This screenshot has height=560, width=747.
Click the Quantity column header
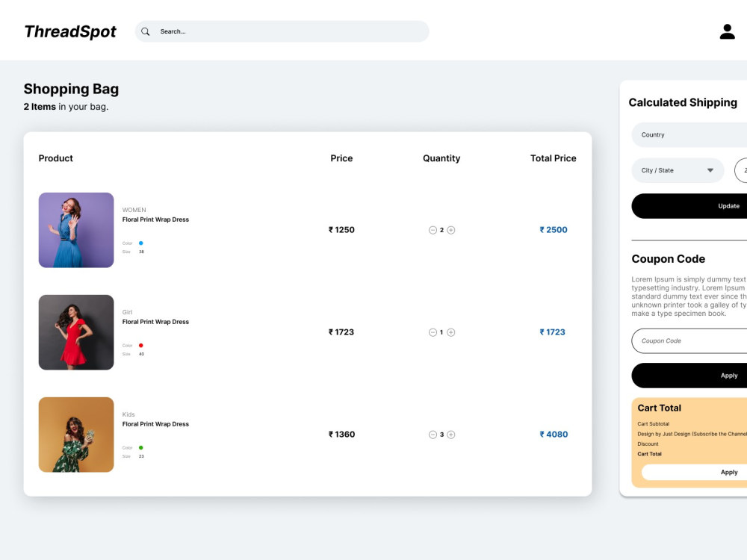pos(441,158)
